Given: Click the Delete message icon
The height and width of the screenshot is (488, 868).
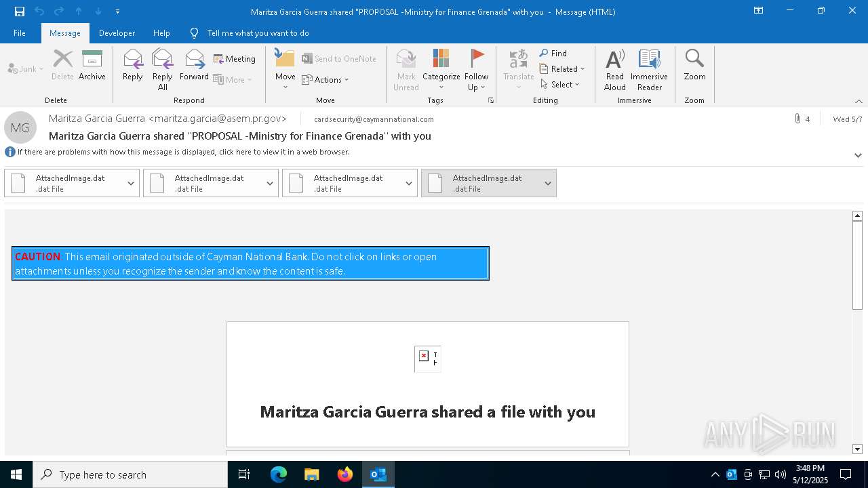Looking at the screenshot, I should click(x=62, y=65).
